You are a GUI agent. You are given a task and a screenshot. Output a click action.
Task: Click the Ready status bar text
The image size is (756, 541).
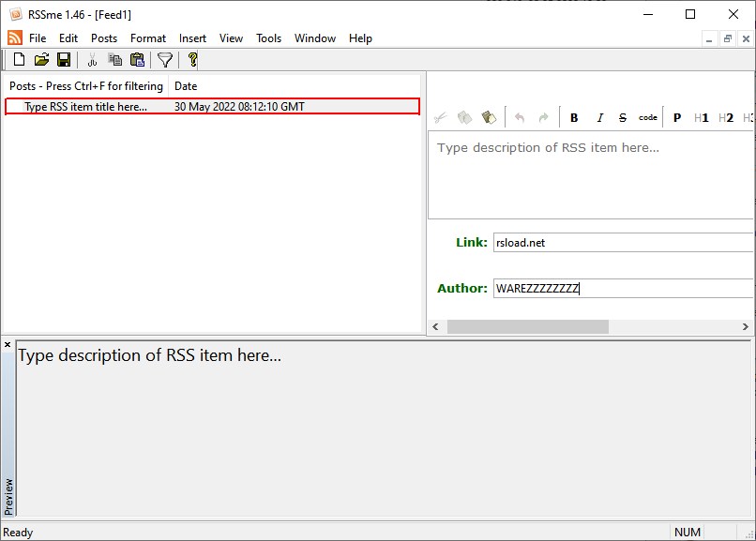coord(18,533)
